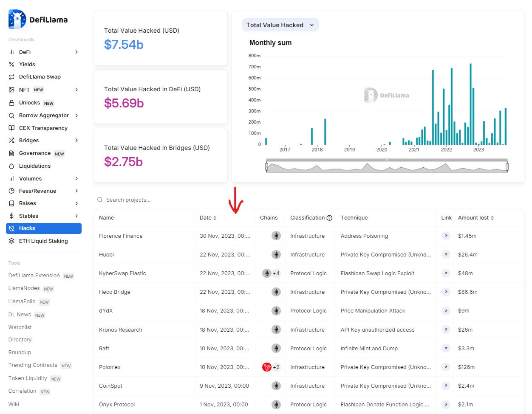The width and height of the screenshot is (532, 414).
Task: Open the KyberSwap Elastic link arrow icon
Action: [446, 273]
